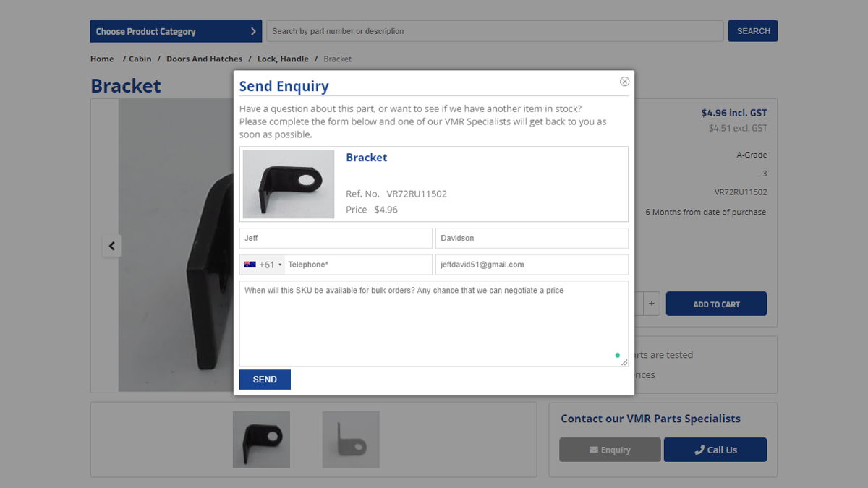This screenshot has height=488, width=868.
Task: Open the country code flag dropdown
Action: point(263,265)
